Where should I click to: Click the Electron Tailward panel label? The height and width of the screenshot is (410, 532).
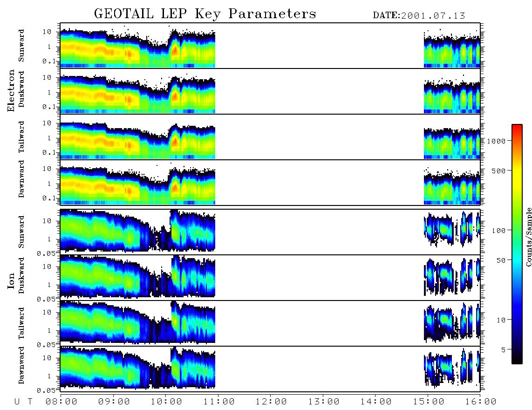[21, 137]
